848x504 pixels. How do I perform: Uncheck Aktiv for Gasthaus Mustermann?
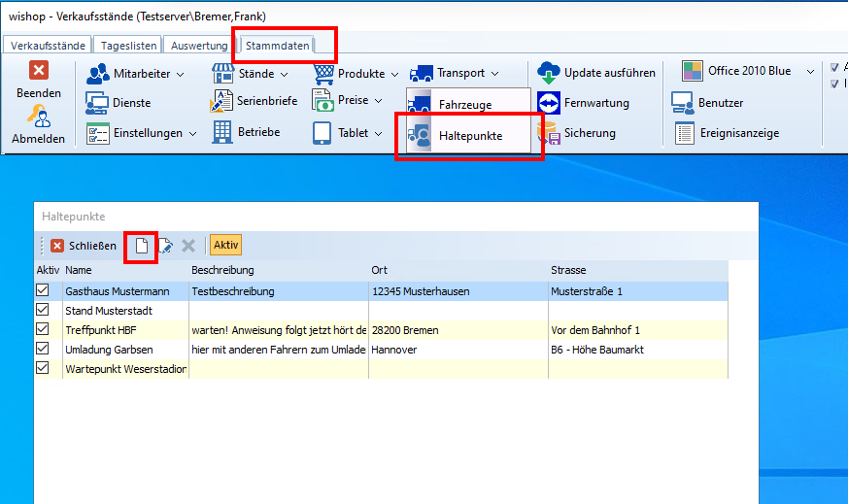point(42,290)
